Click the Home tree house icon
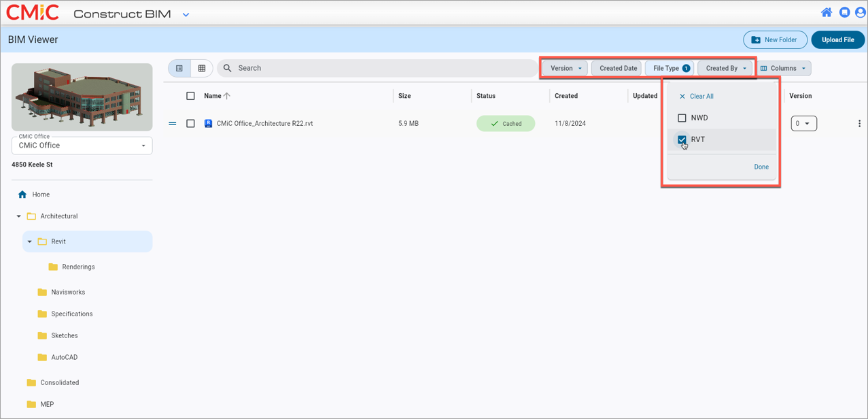Image resolution: width=868 pixels, height=419 pixels. pos(22,195)
